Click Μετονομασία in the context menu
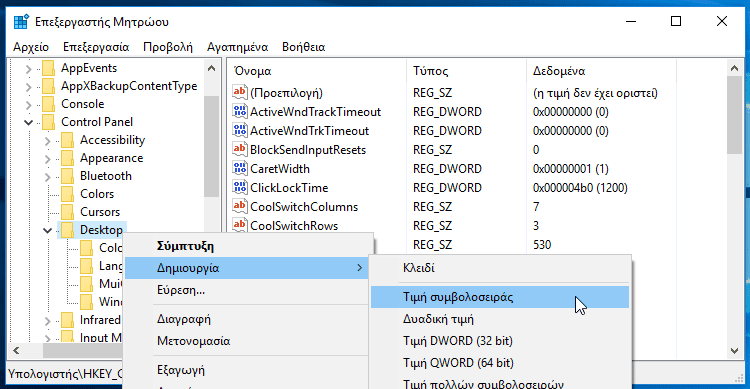750x389 pixels. (x=193, y=341)
